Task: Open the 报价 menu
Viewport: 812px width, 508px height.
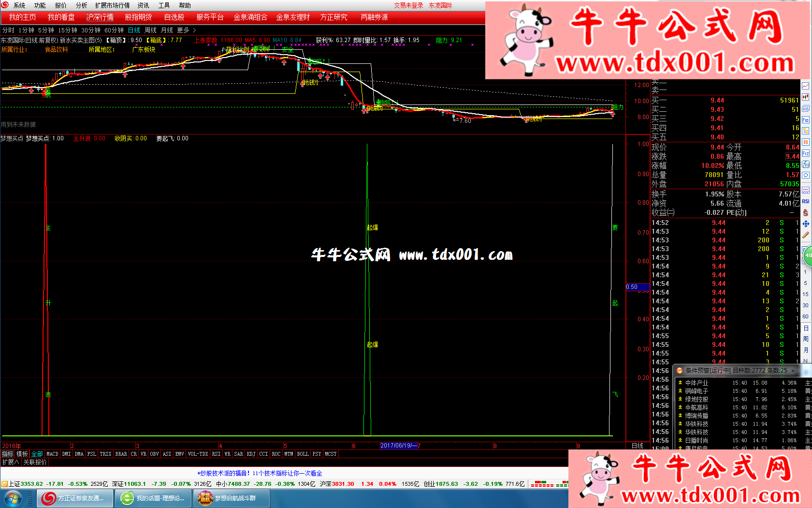Action: click(61, 5)
